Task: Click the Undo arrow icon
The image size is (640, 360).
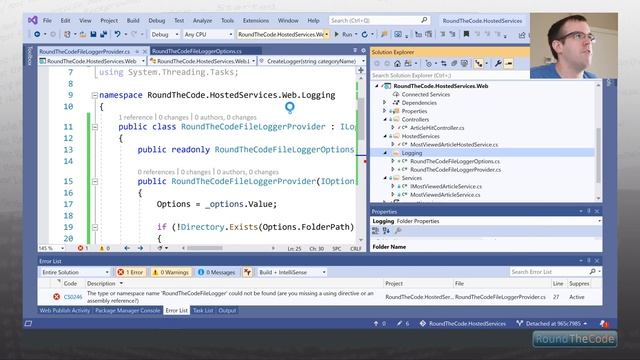Action: coord(118,35)
